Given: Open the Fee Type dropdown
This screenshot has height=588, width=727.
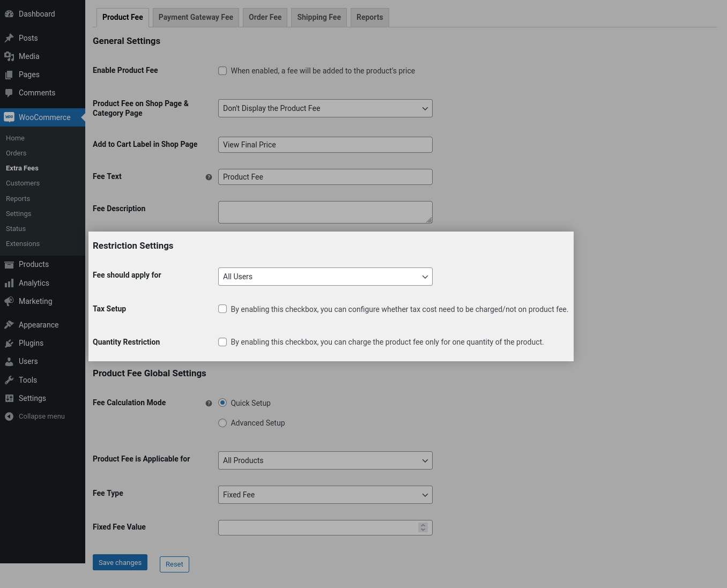Looking at the screenshot, I should pos(325,495).
